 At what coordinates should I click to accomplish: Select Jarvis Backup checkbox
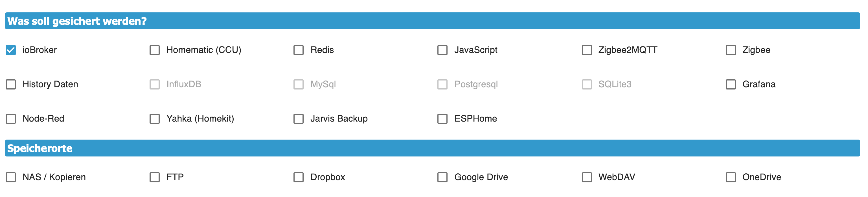(x=299, y=119)
